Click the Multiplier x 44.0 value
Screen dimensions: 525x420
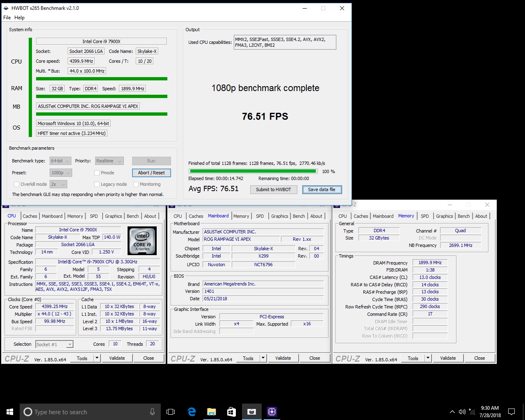pyautogui.click(x=54, y=314)
